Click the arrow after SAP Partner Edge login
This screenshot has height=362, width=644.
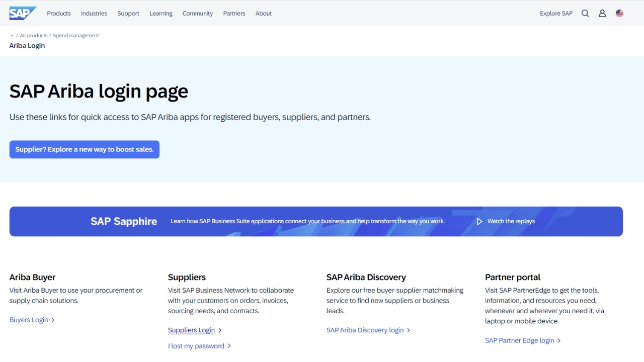pos(559,341)
